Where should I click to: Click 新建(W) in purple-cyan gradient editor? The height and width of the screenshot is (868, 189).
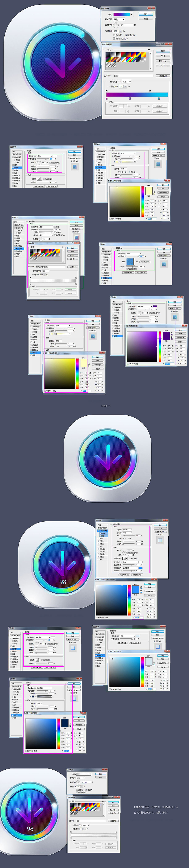pyautogui.click(x=163, y=76)
